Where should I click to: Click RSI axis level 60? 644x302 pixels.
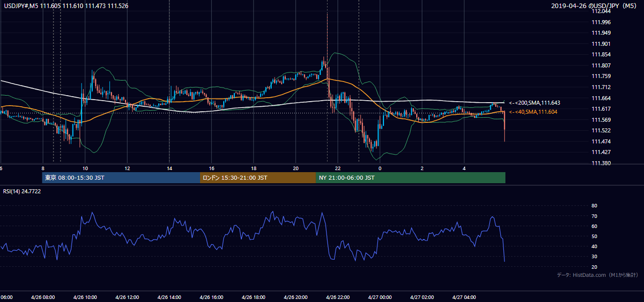tap(594, 226)
